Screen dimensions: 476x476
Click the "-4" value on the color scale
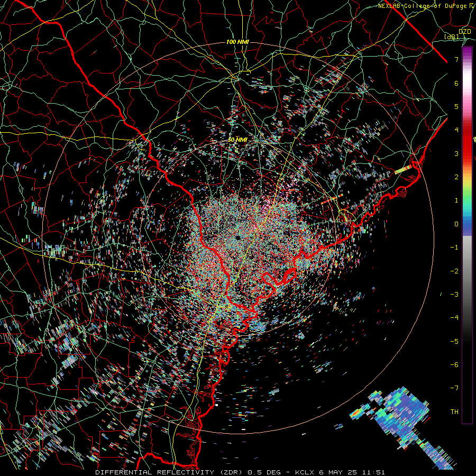tap(454, 318)
